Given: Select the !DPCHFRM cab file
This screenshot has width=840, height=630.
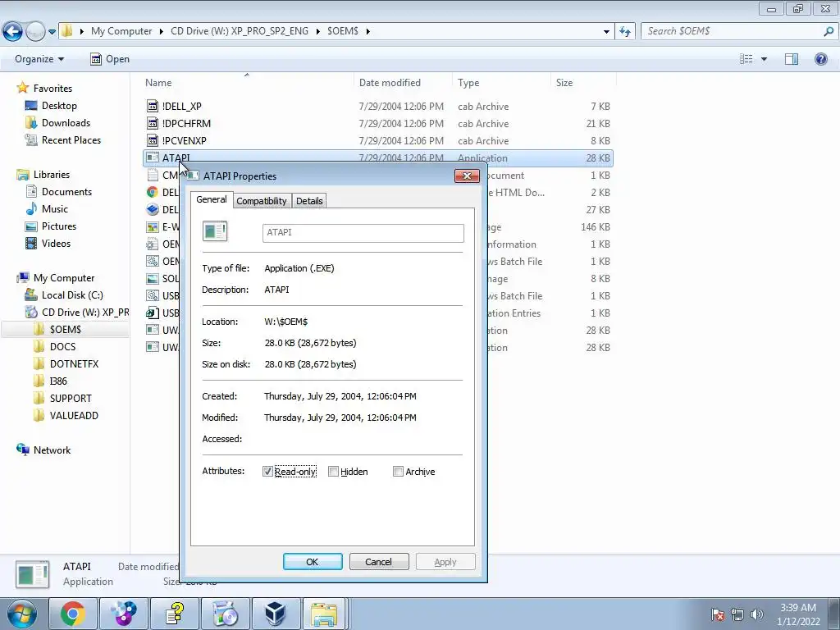Looking at the screenshot, I should point(378,123).
